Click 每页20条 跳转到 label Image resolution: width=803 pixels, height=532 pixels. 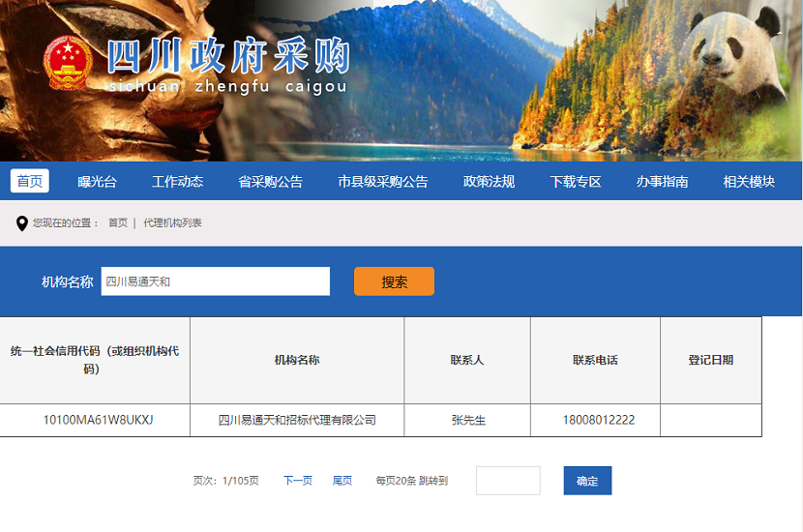[x=412, y=481]
